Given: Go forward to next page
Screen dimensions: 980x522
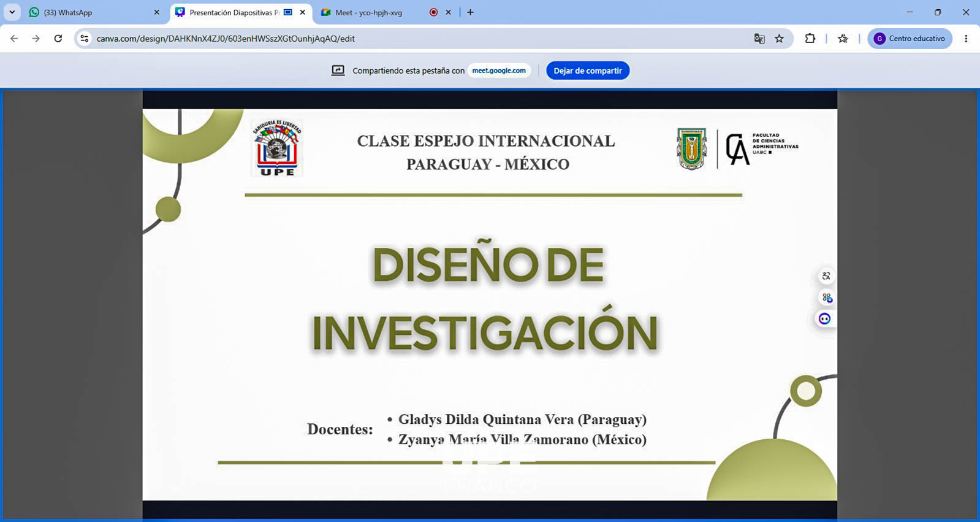Looking at the screenshot, I should point(36,39).
